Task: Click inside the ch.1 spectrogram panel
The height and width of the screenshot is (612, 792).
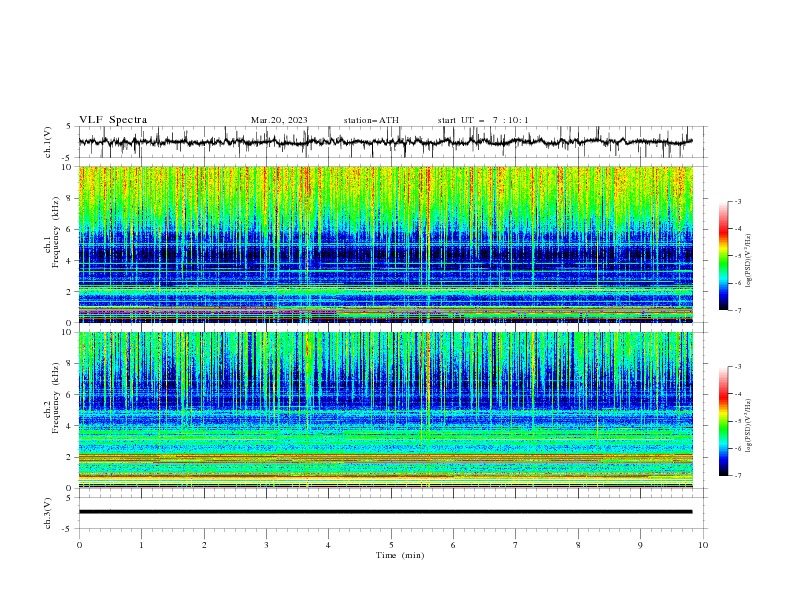Action: (x=385, y=244)
